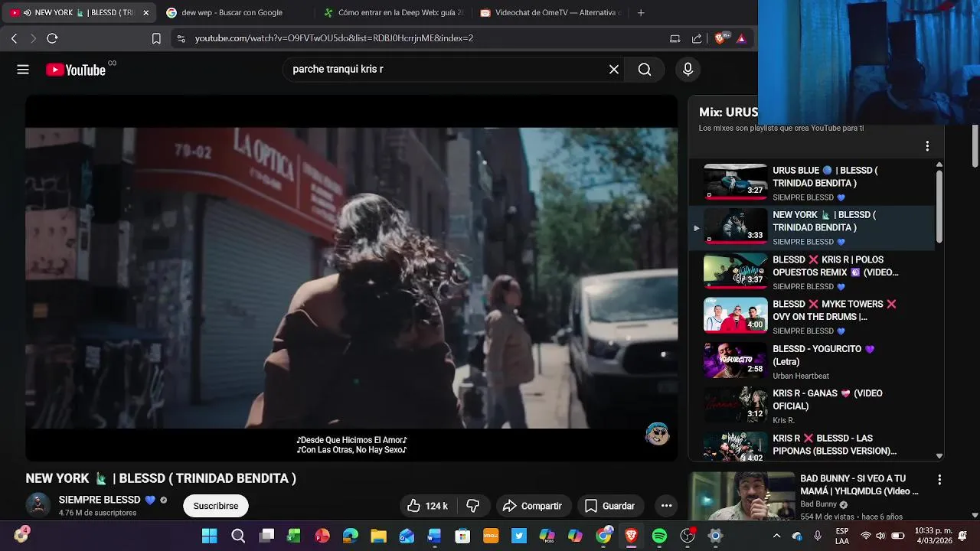Clear the search box with the X
The height and width of the screenshot is (551, 980).
[x=614, y=70]
